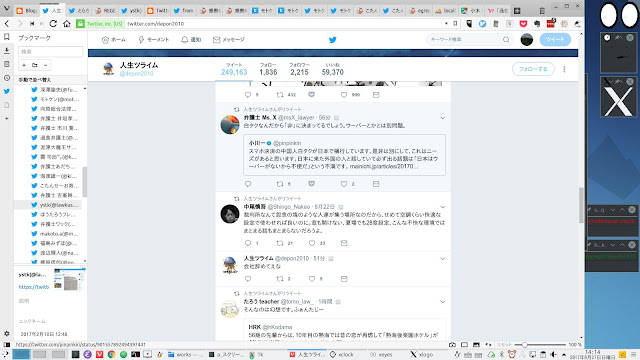Open the Vivaldi menu logo

(7, 9)
